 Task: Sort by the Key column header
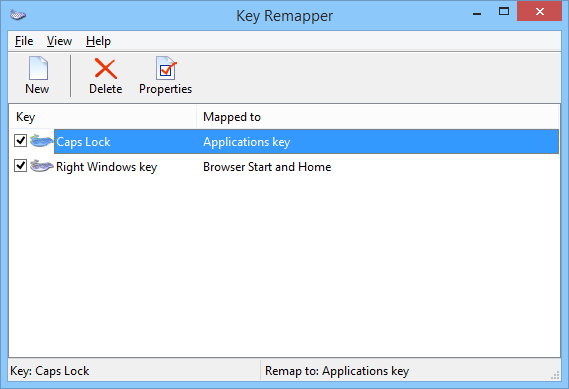click(103, 117)
